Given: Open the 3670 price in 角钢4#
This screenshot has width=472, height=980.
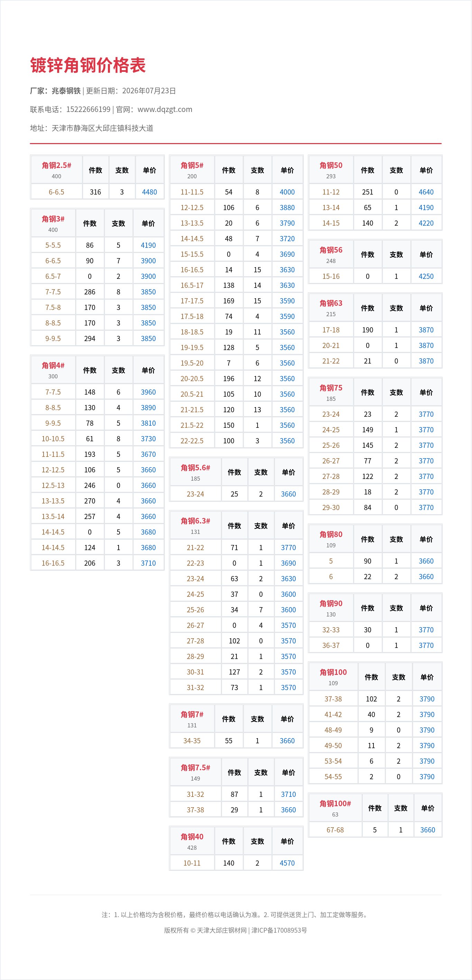Looking at the screenshot, I should tap(148, 454).
